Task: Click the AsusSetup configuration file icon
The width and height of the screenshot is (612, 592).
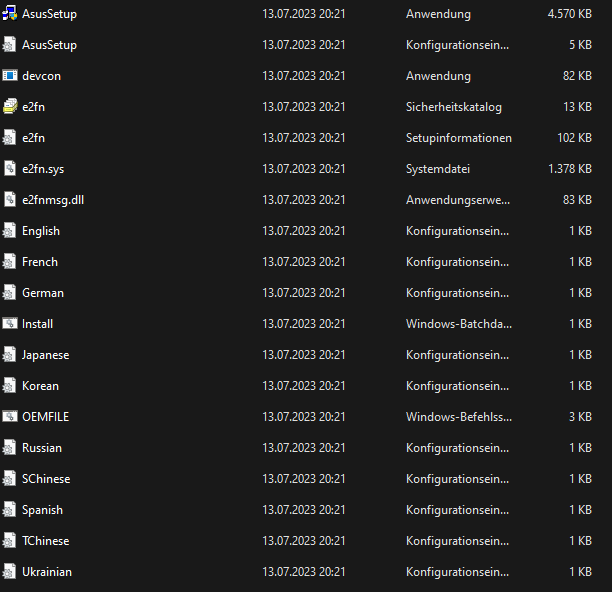Action: pos(10,44)
